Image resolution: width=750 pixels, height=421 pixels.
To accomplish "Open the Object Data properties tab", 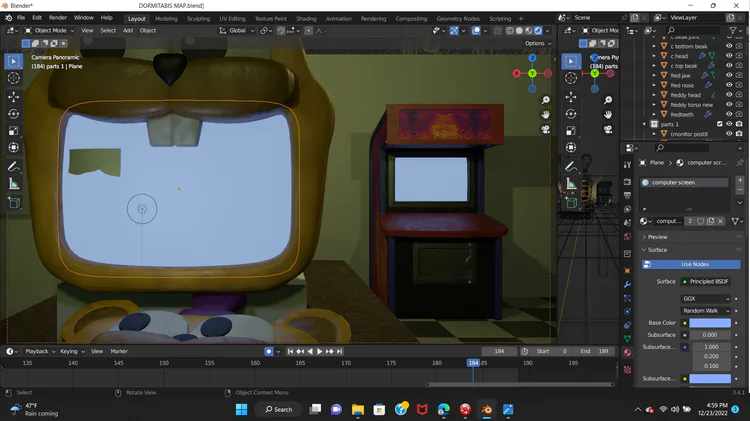I will click(x=627, y=339).
